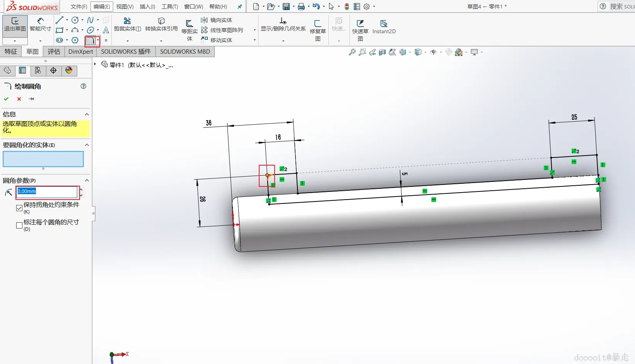The image size is (635, 364).
Task: Click Zoom to Fit magnifier icon
Action: [x=352, y=52]
